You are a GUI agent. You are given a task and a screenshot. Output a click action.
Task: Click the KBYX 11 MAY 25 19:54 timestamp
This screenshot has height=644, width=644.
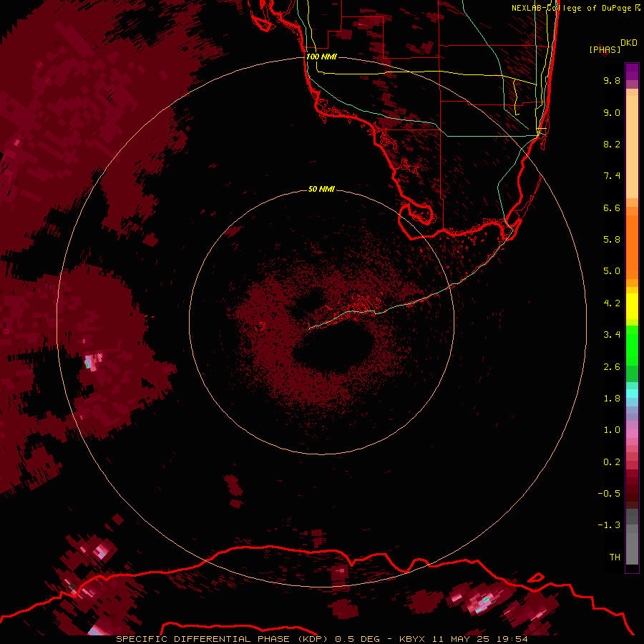tap(463, 639)
